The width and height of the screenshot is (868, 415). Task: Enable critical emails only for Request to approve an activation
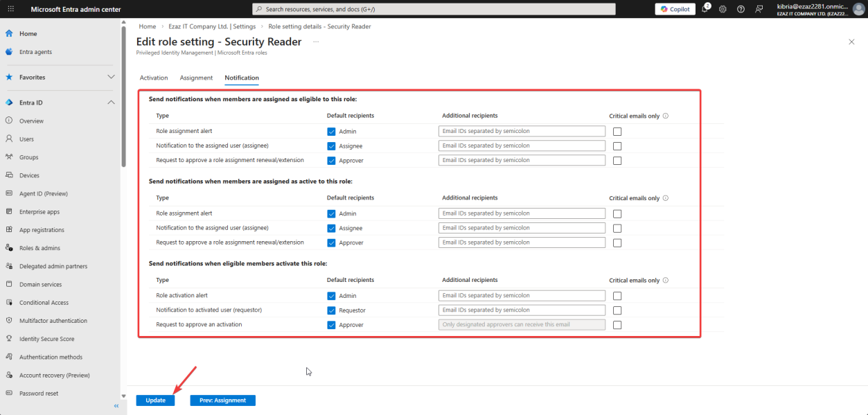(617, 325)
